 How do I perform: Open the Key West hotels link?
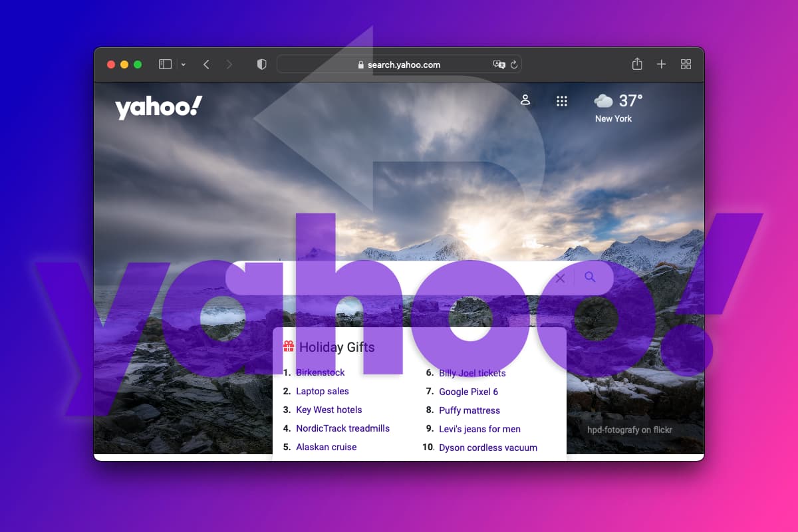click(x=329, y=410)
